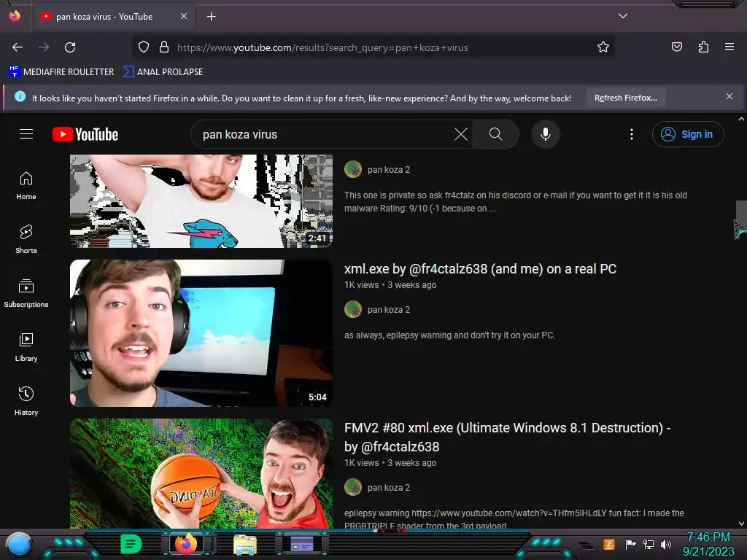This screenshot has height=560, width=747.
Task: Open the 5:04 xml.exe video thumbnail
Action: click(x=201, y=332)
